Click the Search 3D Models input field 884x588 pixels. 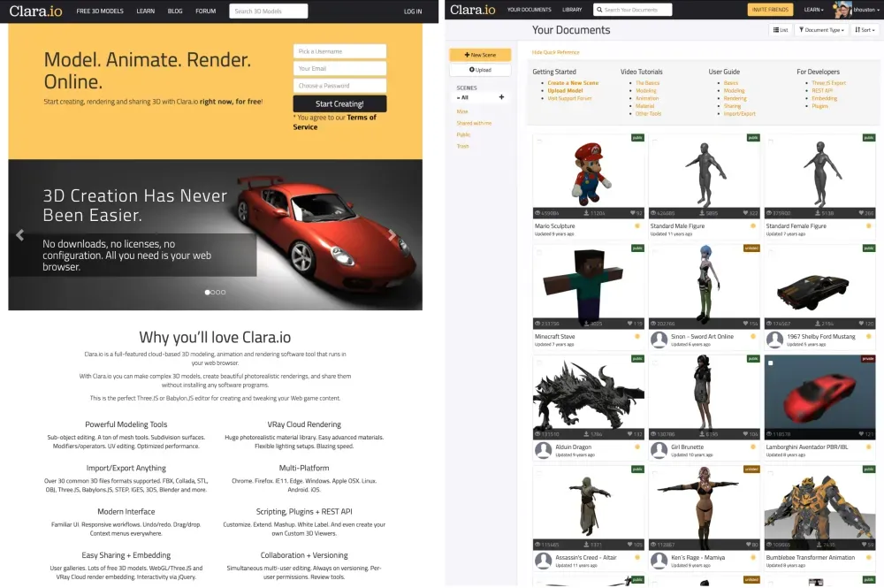[x=268, y=11]
